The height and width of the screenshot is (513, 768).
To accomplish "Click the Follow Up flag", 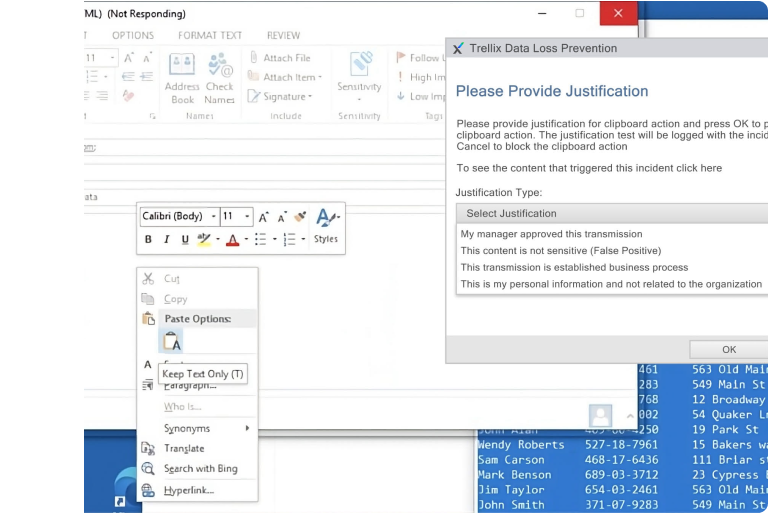I will tap(420, 58).
